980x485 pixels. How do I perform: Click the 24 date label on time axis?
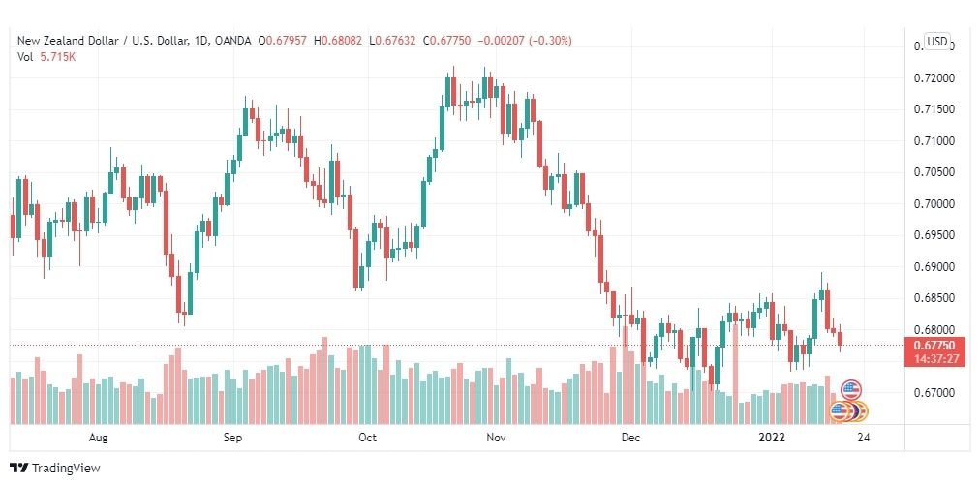(x=864, y=438)
